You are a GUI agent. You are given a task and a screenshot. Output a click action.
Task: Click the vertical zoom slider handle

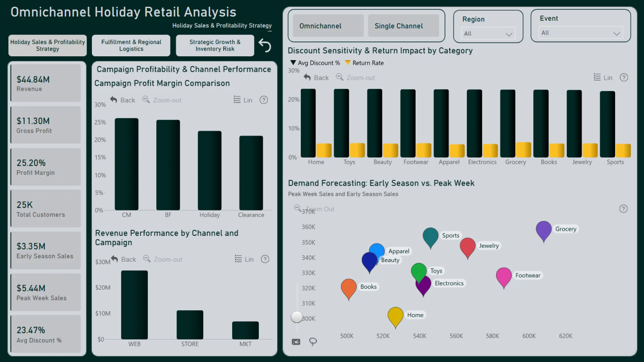click(297, 316)
